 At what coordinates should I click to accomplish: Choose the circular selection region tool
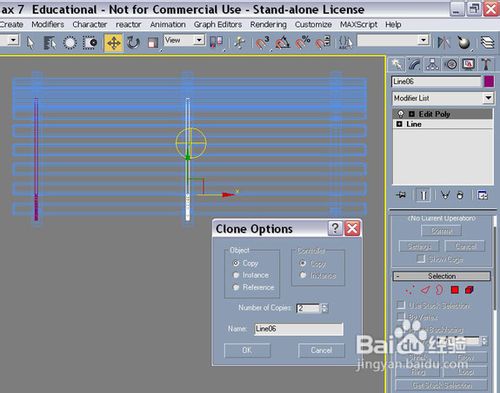tap(70, 43)
